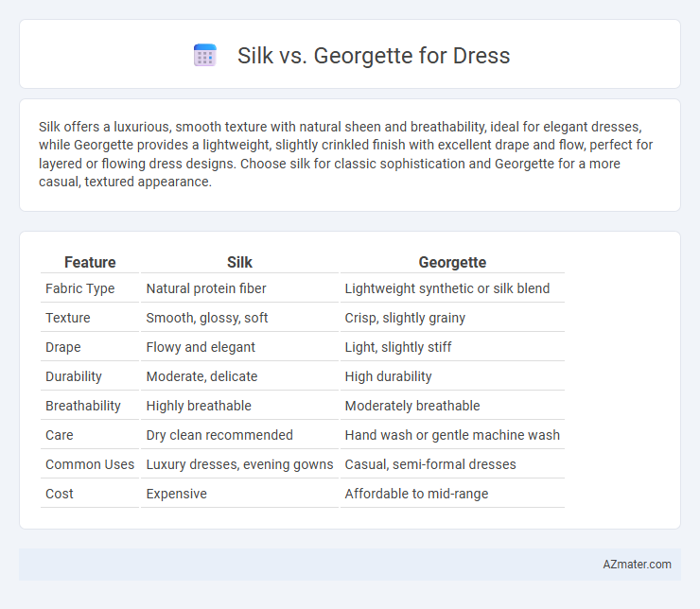The image size is (700, 609).
Task: Click the 'Texture' row label
Action: 67,318
